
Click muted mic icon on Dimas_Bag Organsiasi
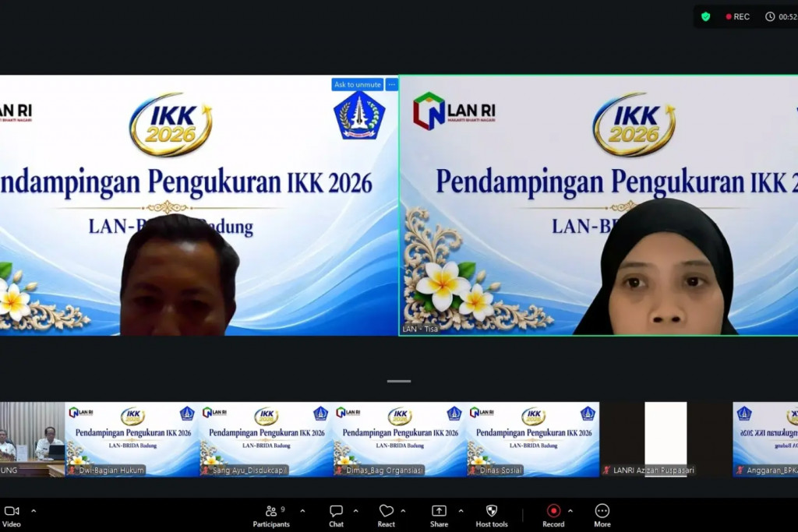339,470
